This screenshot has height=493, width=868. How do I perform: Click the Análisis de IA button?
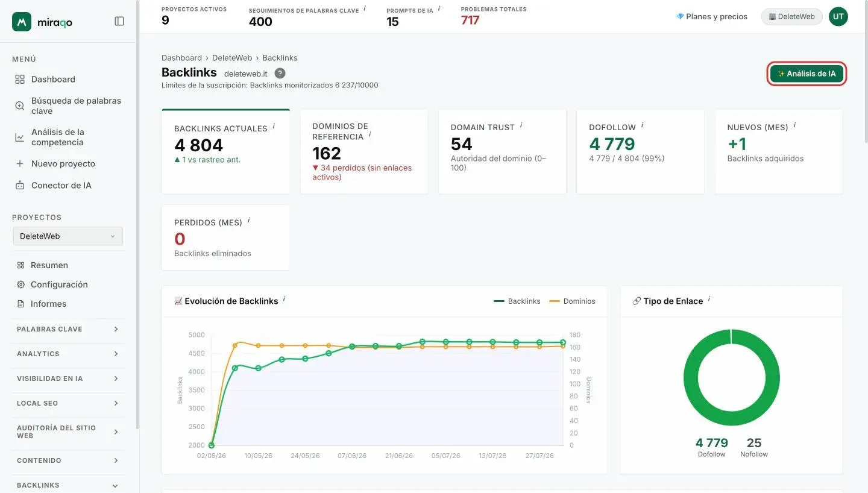point(807,74)
